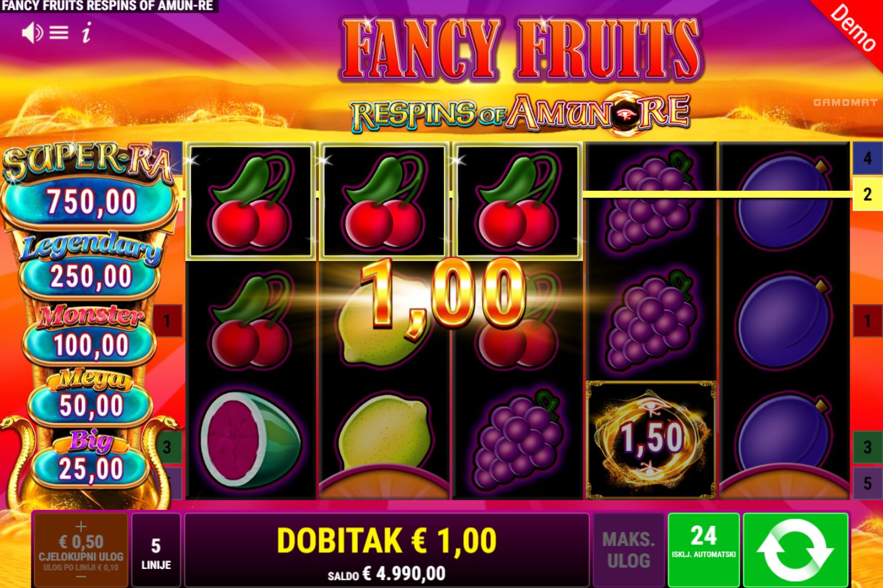The image size is (883, 588).
Task: Click red payline marker 1 on right
Action: pyautogui.click(x=867, y=321)
